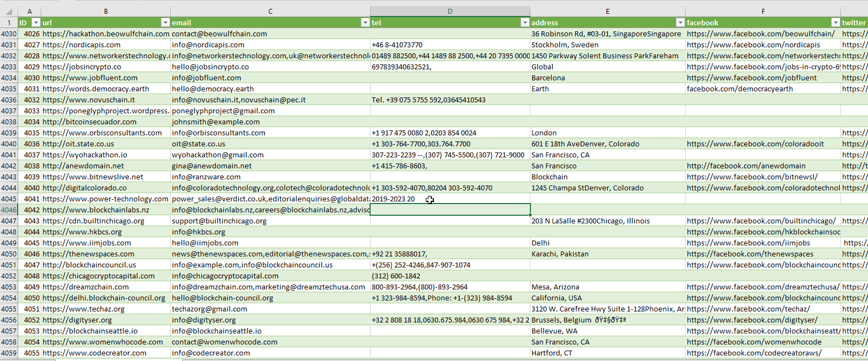
Task: Open the url column filter dropdown
Action: coord(165,23)
